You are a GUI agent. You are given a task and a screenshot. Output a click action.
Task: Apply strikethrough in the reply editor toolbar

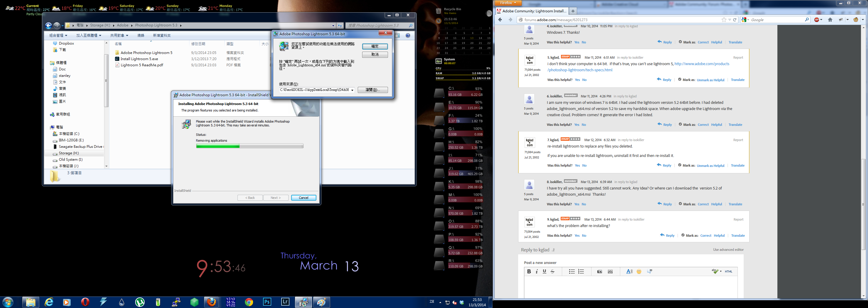pyautogui.click(x=552, y=272)
